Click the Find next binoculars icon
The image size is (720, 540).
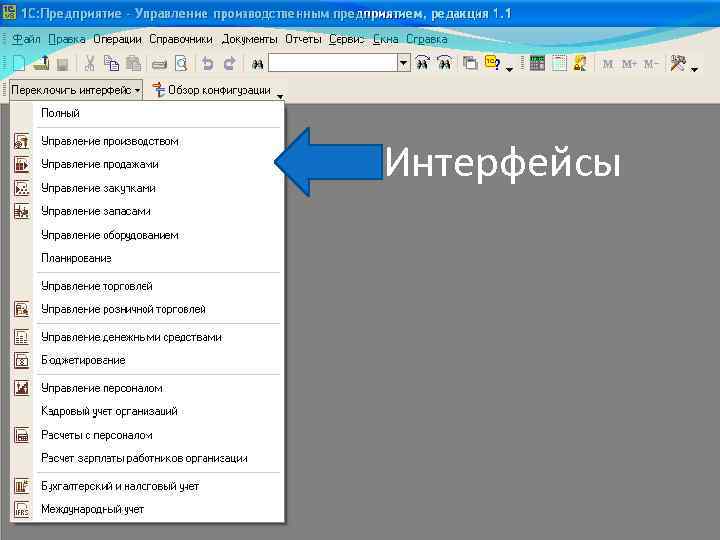point(422,63)
